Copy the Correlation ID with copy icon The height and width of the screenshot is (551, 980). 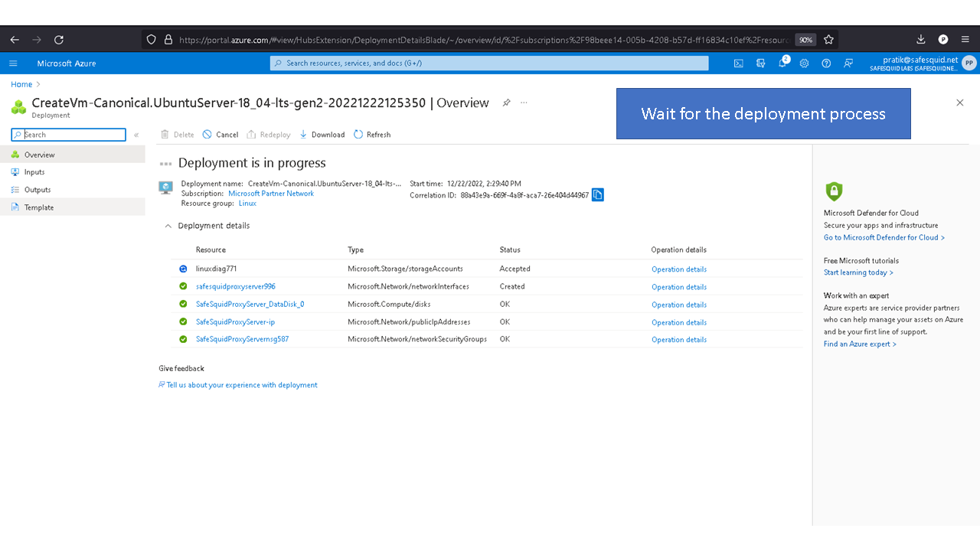[x=598, y=195]
